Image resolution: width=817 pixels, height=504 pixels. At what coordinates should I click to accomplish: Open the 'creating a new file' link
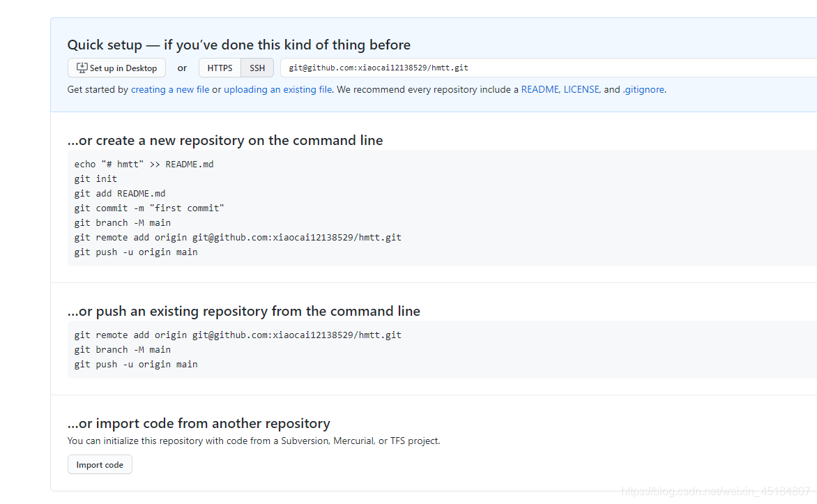click(170, 90)
